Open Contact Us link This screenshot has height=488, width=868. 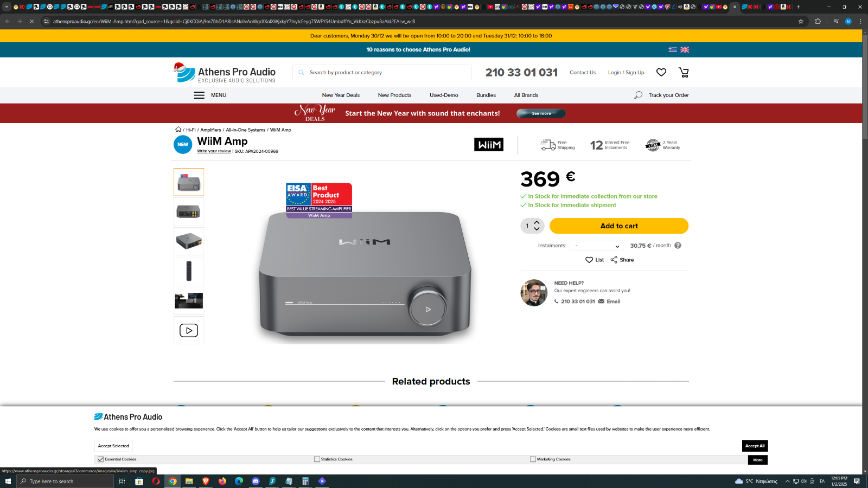point(583,72)
